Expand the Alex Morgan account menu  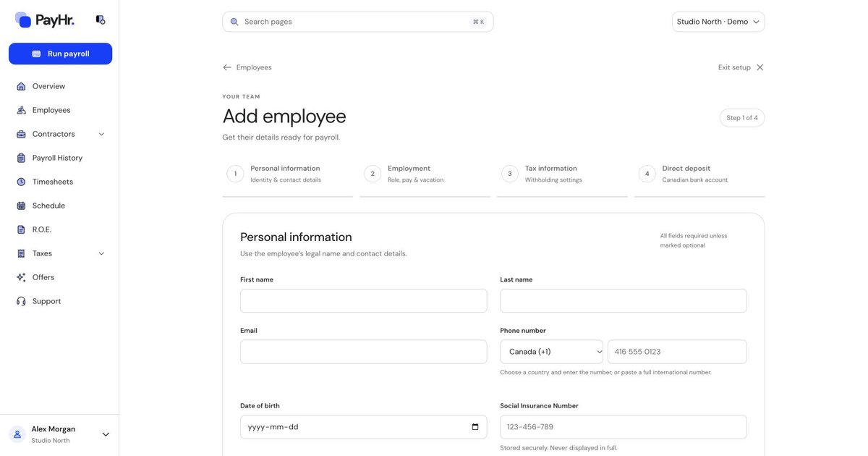tap(106, 434)
